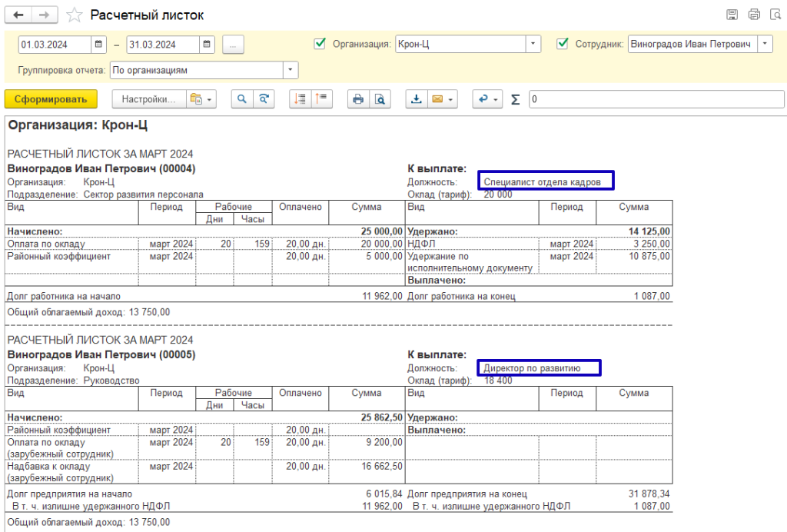
Task: Click the Find next icon
Action: pyautogui.click(x=264, y=99)
